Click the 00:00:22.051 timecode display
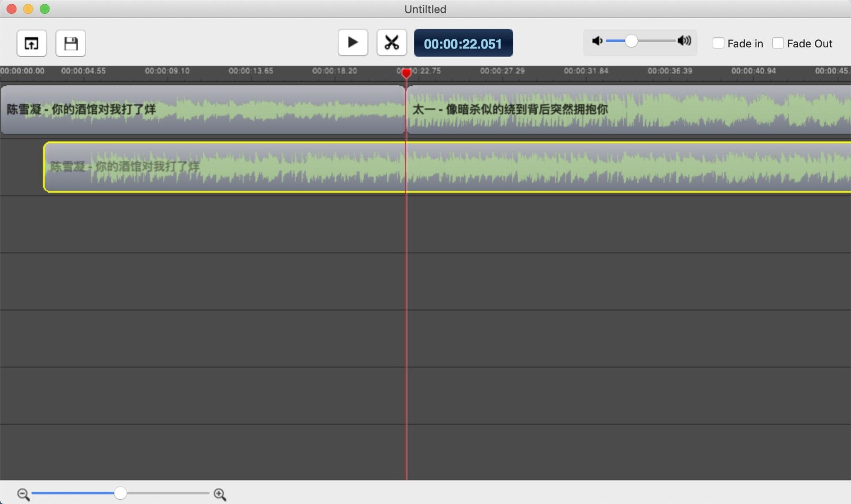The image size is (851, 504). [463, 43]
